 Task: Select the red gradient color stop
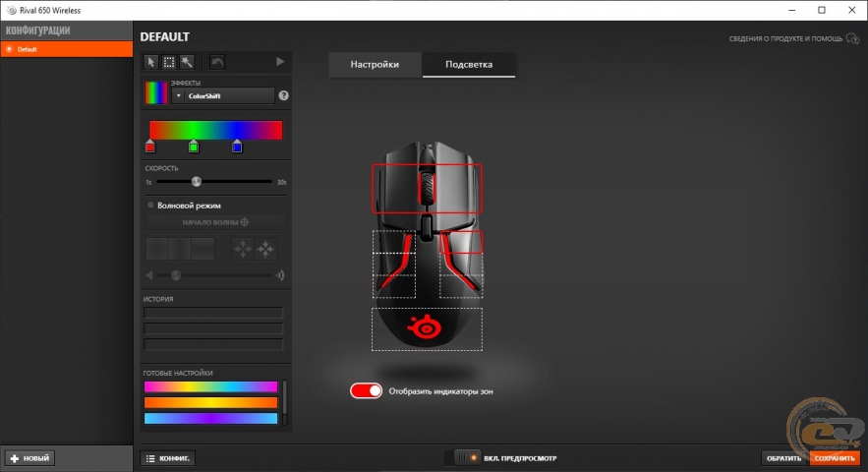(x=150, y=147)
